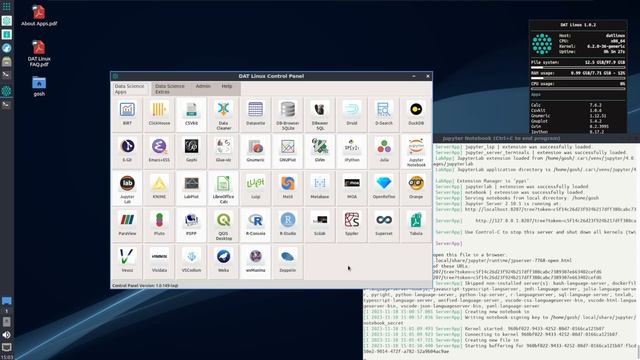
Task: Open the Luigi app tile
Action: [256, 188]
